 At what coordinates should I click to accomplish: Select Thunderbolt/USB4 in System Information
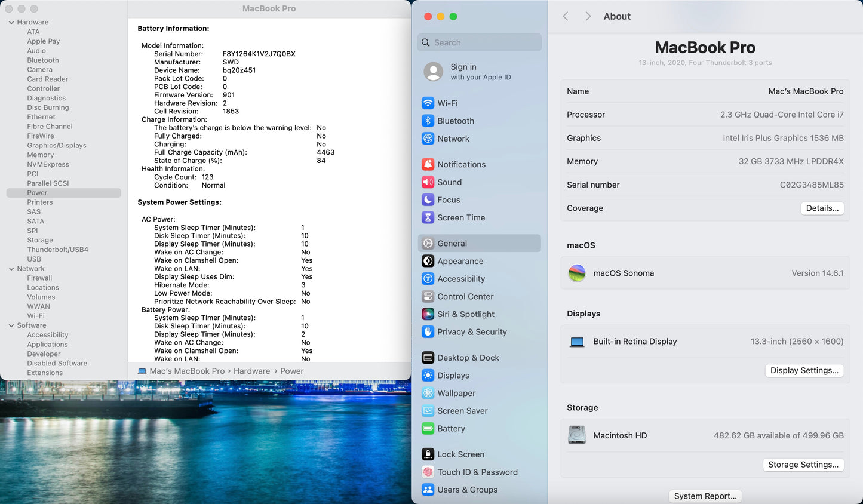57,250
